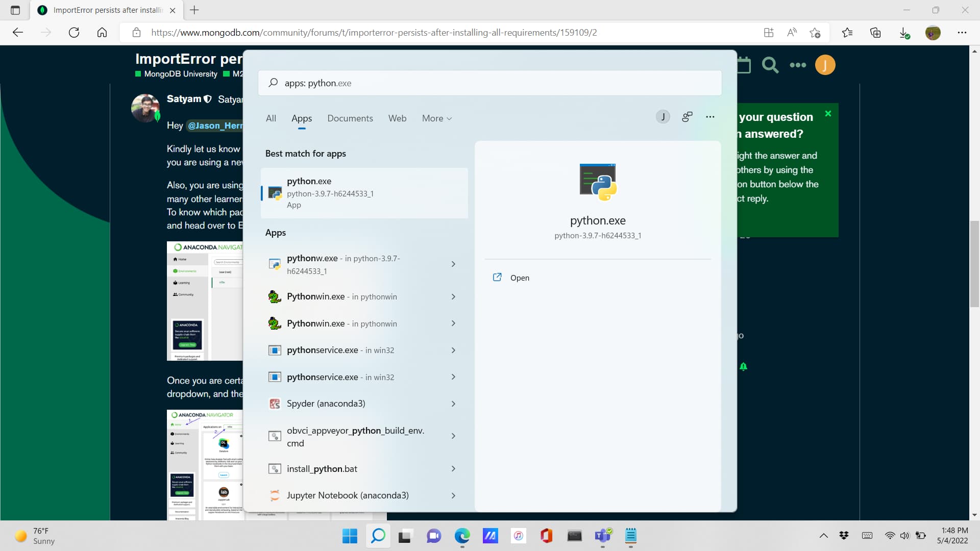Click the Wi-Fi icon in the system tray

coord(890,535)
